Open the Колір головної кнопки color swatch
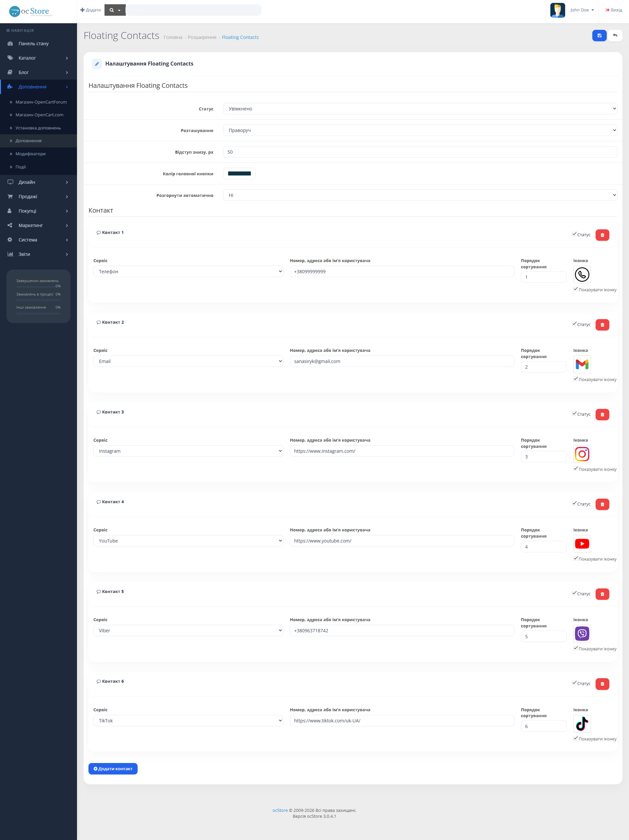This screenshot has width=629, height=840. [x=239, y=174]
